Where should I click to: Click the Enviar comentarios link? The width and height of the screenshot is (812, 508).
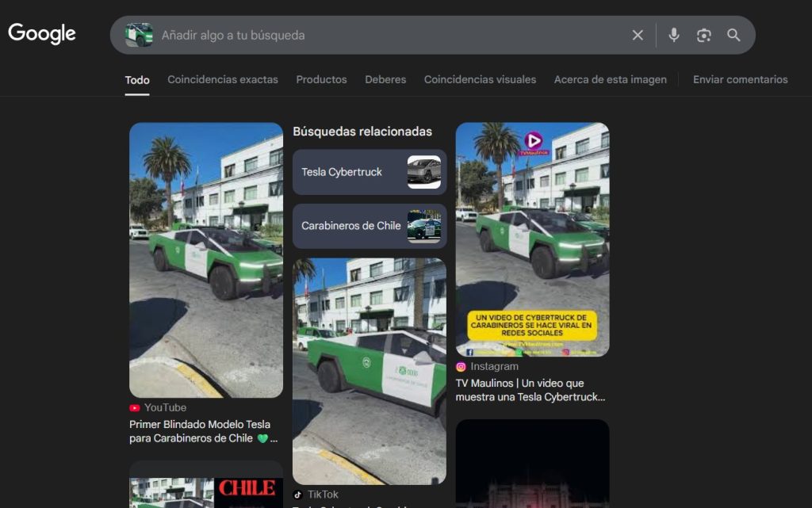(x=741, y=80)
